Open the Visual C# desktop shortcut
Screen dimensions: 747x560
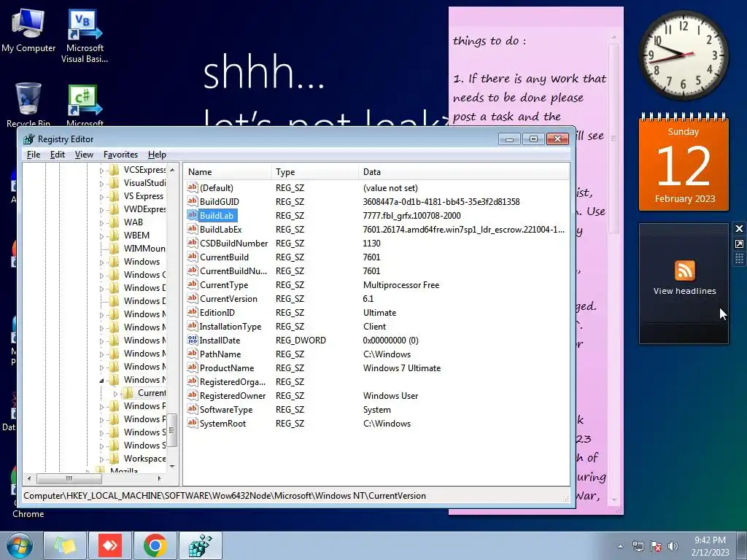pos(85,104)
